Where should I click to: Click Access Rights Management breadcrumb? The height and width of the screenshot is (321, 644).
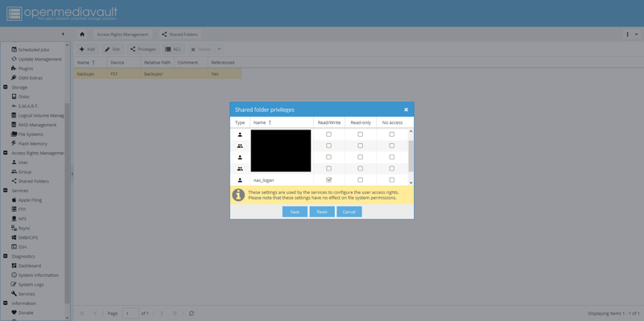coord(123,35)
